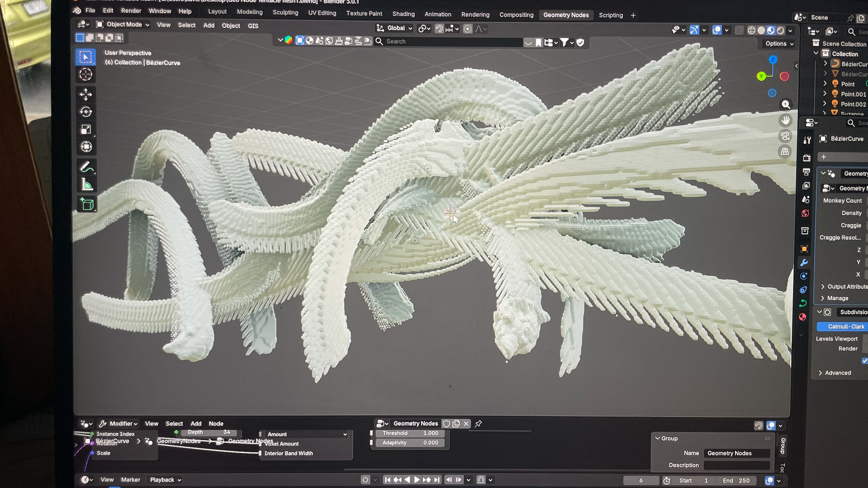Toggle perspective/orthographic view grid button

click(x=785, y=152)
